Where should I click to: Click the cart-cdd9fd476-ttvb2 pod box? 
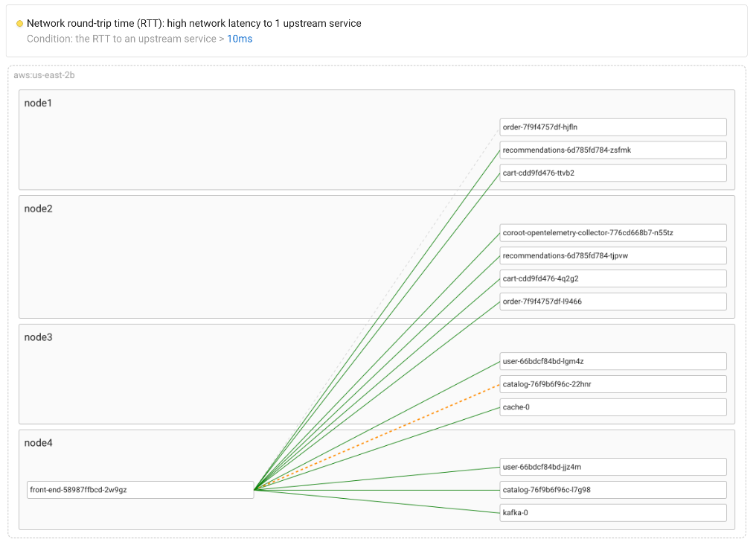click(x=612, y=172)
